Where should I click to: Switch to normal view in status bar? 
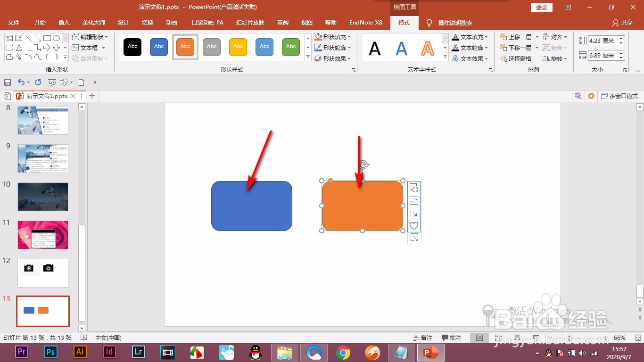pos(479,338)
